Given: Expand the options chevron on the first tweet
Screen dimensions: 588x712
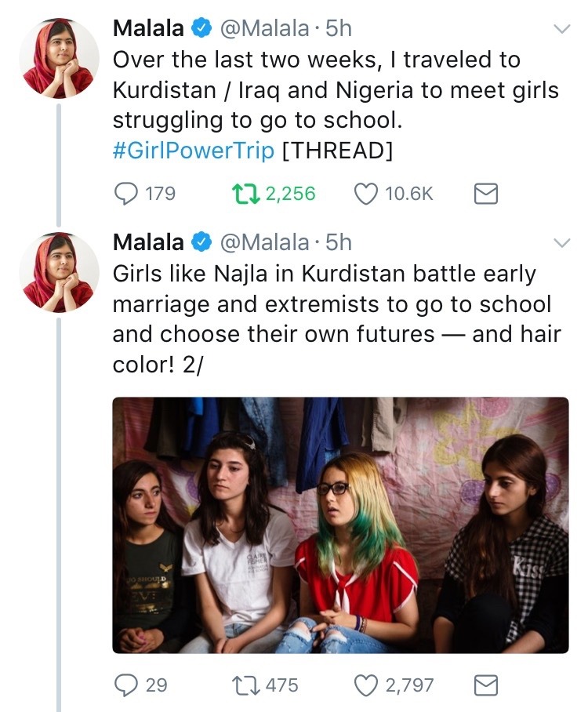Looking at the screenshot, I should coord(561,30).
